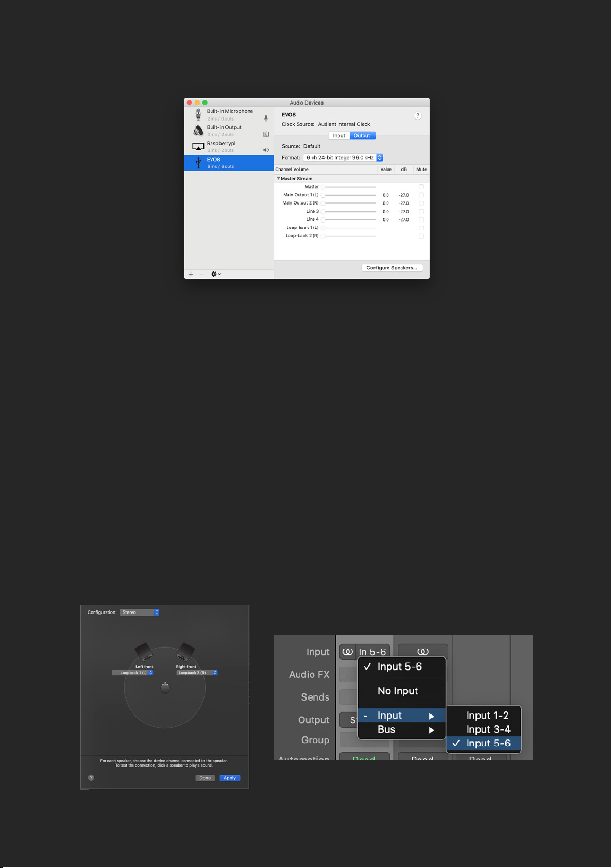Screen dimensions: 612x868
Task: Open help in speaker configuration dialog
Action: tap(91, 778)
